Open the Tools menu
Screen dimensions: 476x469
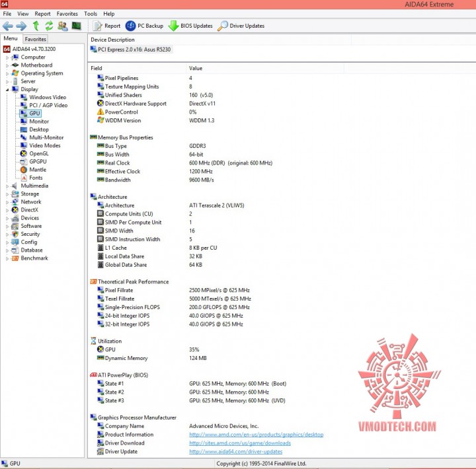[x=91, y=14]
